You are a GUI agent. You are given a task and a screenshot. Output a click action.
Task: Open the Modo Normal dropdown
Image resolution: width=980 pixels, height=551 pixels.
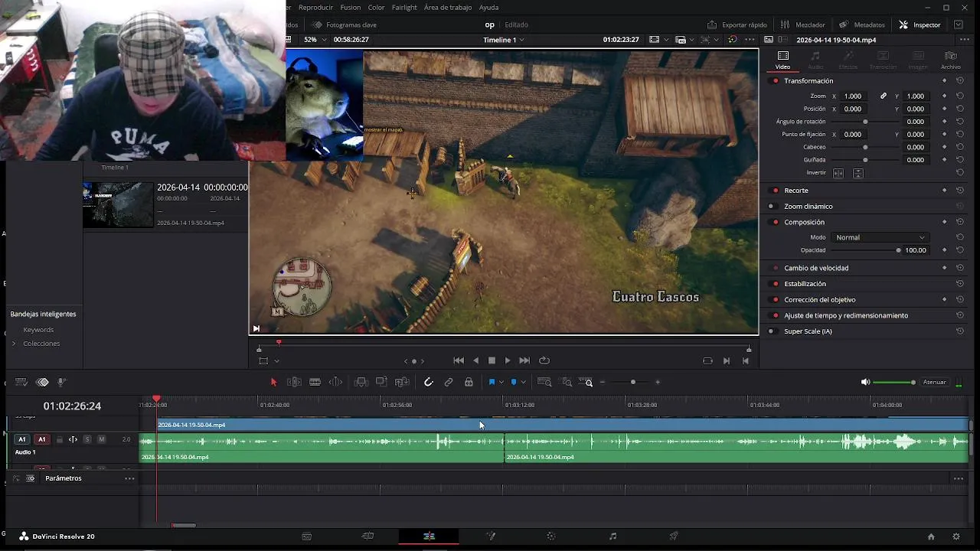click(x=880, y=237)
